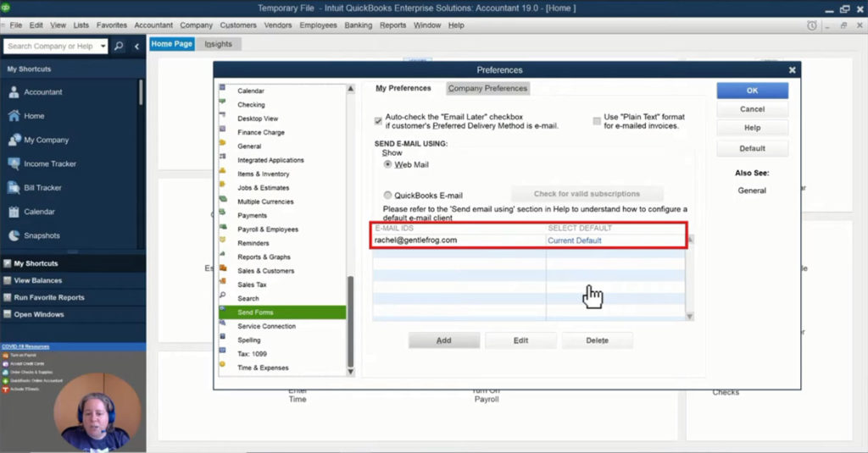Click the My Company shortcut icon
Viewport: 868px width, 453px height.
[14, 140]
